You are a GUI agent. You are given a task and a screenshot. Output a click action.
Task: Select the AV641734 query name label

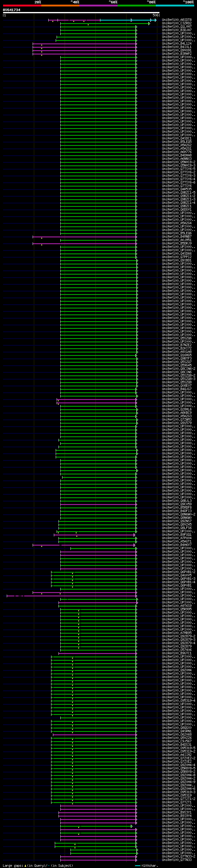[12, 10]
